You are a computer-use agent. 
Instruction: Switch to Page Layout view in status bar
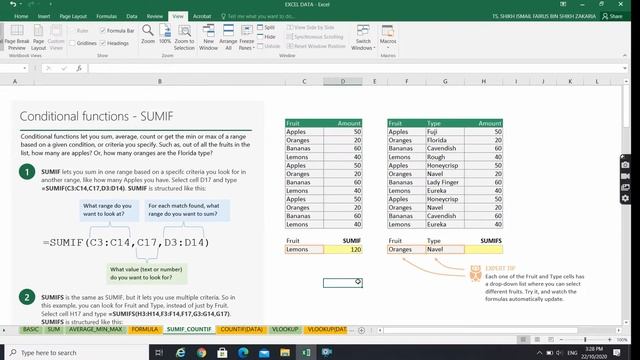pos(537,340)
